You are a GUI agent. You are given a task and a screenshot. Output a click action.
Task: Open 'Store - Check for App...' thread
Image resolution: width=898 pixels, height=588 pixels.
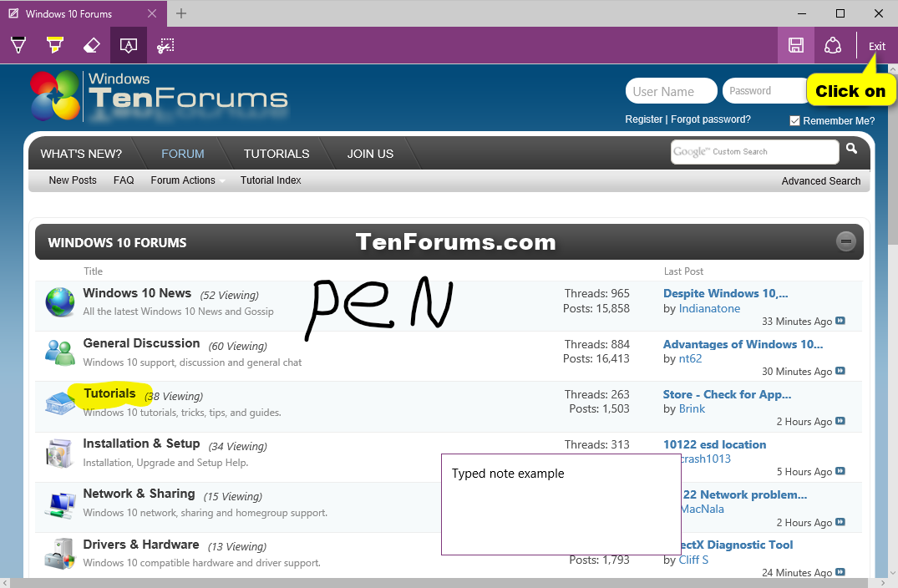(x=728, y=394)
